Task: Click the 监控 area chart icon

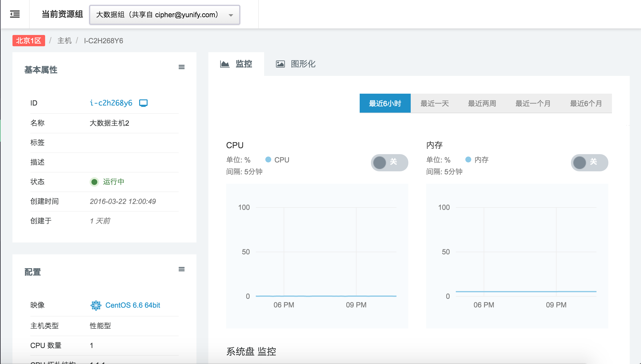Action: click(x=225, y=64)
